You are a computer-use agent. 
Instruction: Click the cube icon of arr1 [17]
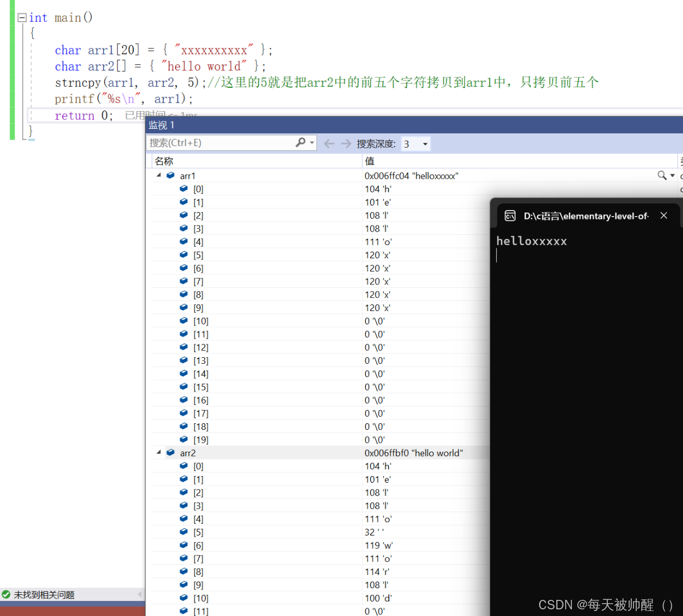click(184, 413)
